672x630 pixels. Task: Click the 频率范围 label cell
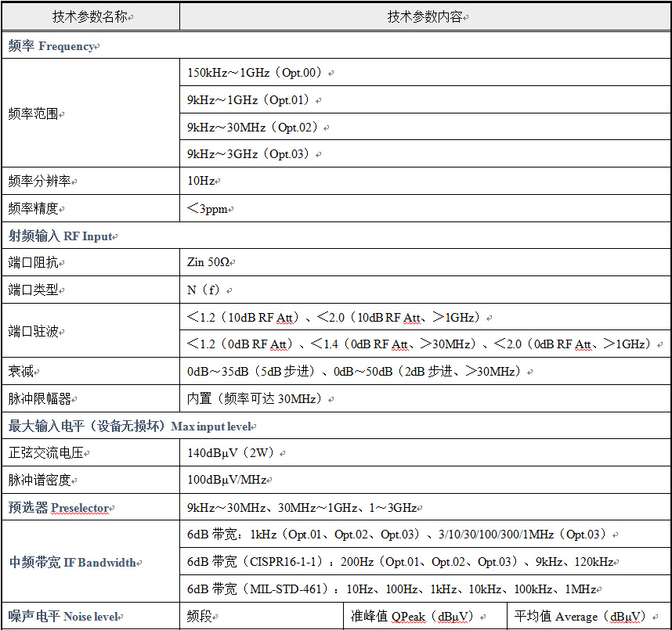click(90, 113)
